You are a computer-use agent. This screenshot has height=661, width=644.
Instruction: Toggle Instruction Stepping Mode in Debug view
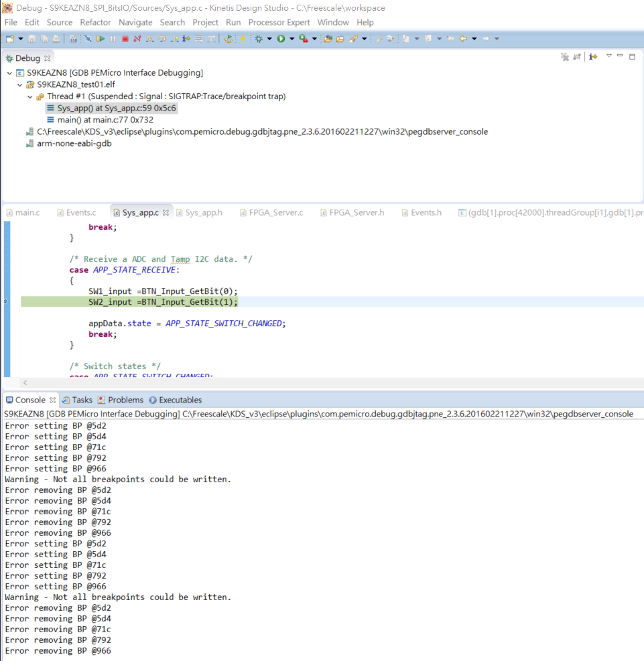tap(592, 56)
